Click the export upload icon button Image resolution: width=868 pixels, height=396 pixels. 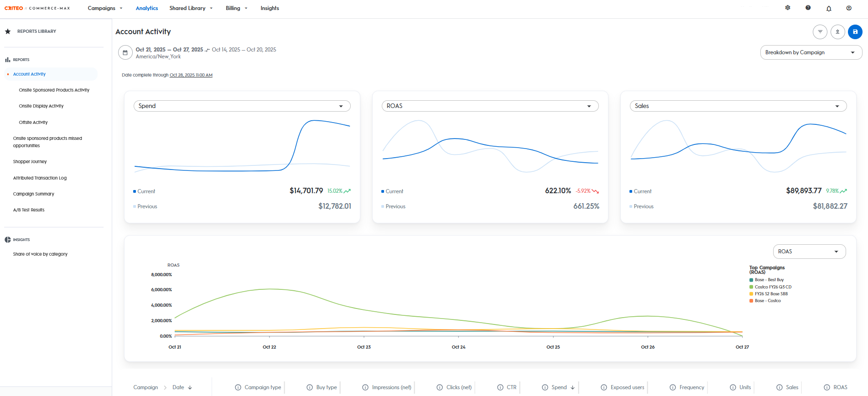[837, 32]
